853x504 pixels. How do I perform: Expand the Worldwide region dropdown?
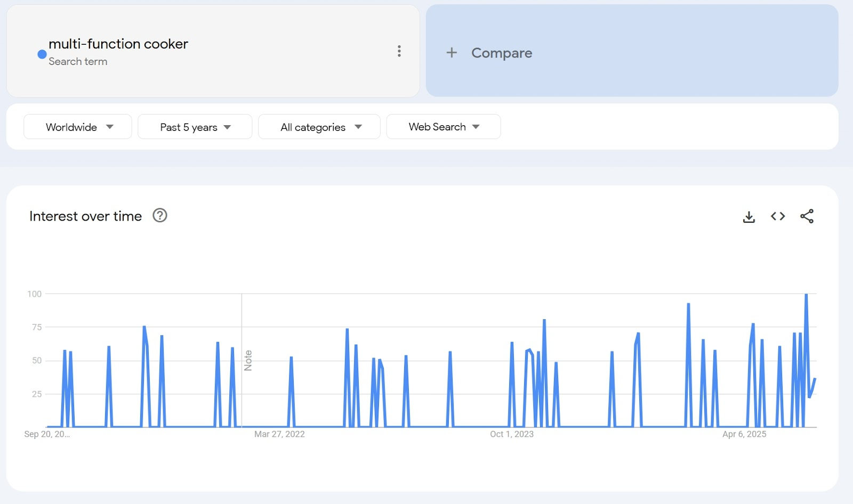coord(78,127)
